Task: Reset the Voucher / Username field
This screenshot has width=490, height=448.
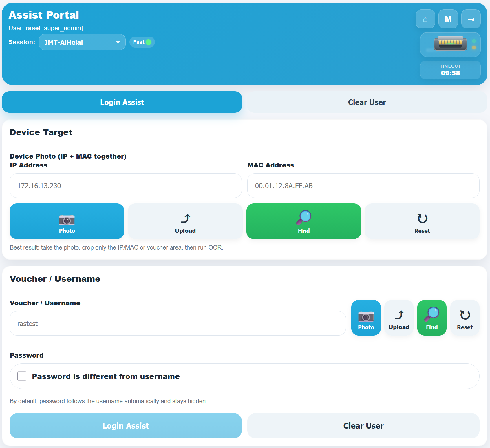Action: coord(465,318)
